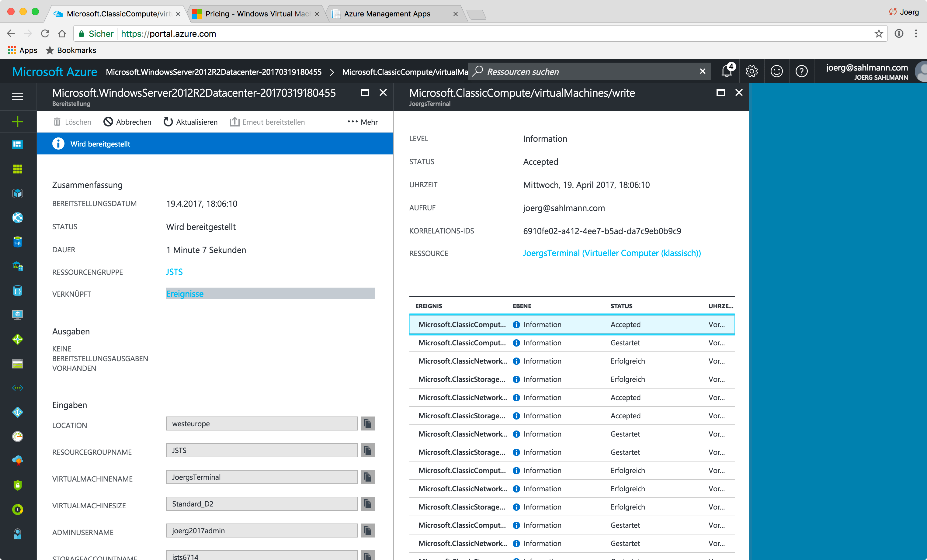Open portal settings gear icon
Image resolution: width=927 pixels, height=560 pixels.
(752, 71)
